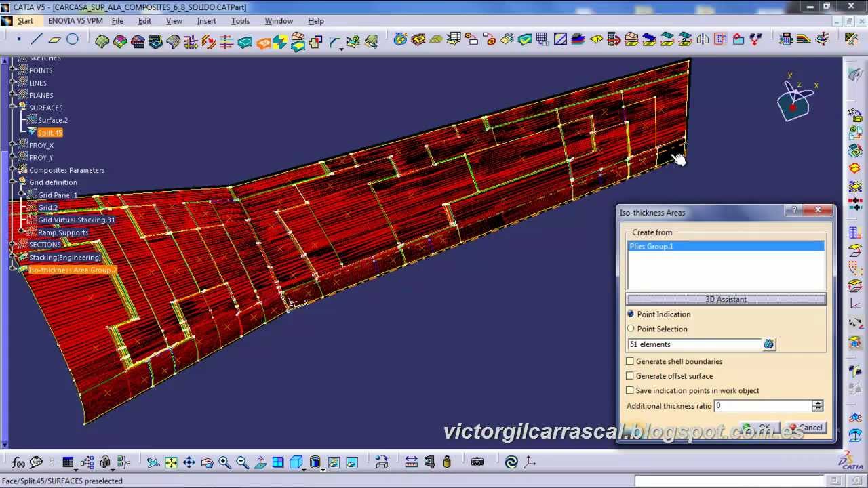Open the Window menu
The width and height of the screenshot is (868, 488).
click(x=279, y=21)
